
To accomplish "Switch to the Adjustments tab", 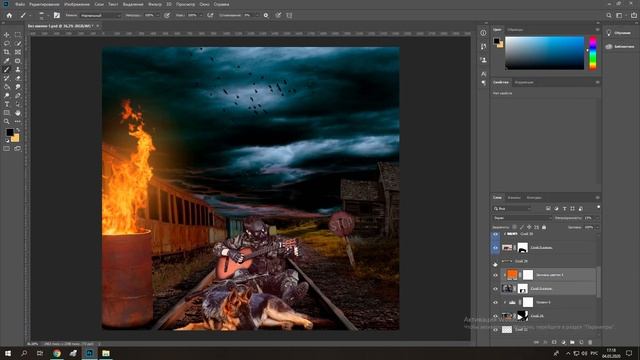I will click(524, 82).
